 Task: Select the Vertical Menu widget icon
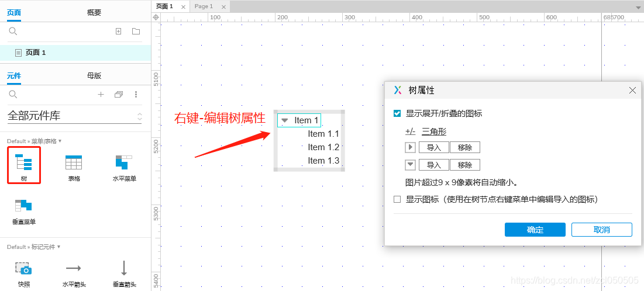(23, 206)
